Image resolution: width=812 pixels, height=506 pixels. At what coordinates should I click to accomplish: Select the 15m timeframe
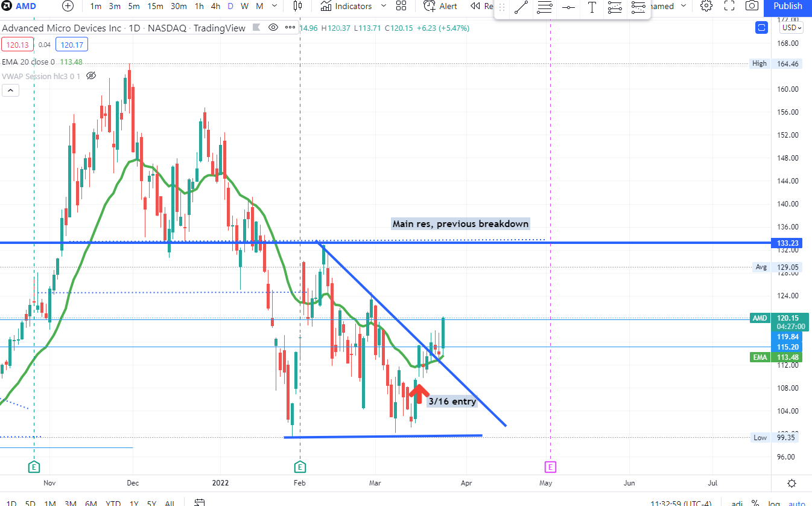pos(155,6)
